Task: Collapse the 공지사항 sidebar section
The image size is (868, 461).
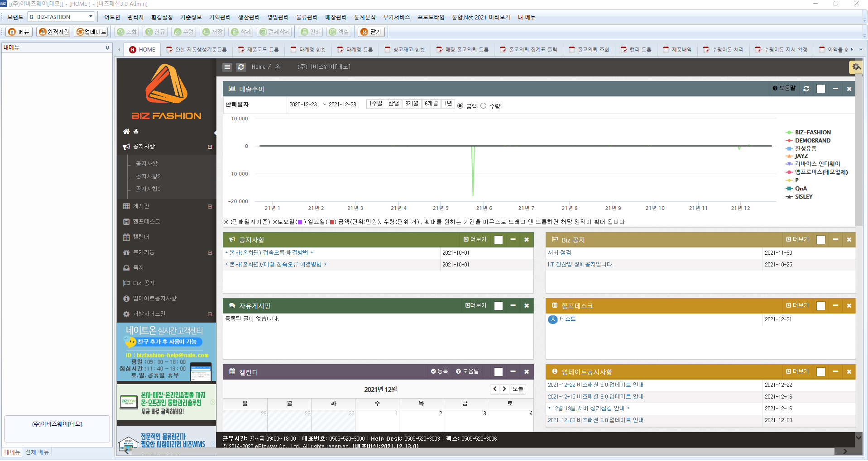Action: coord(210,147)
